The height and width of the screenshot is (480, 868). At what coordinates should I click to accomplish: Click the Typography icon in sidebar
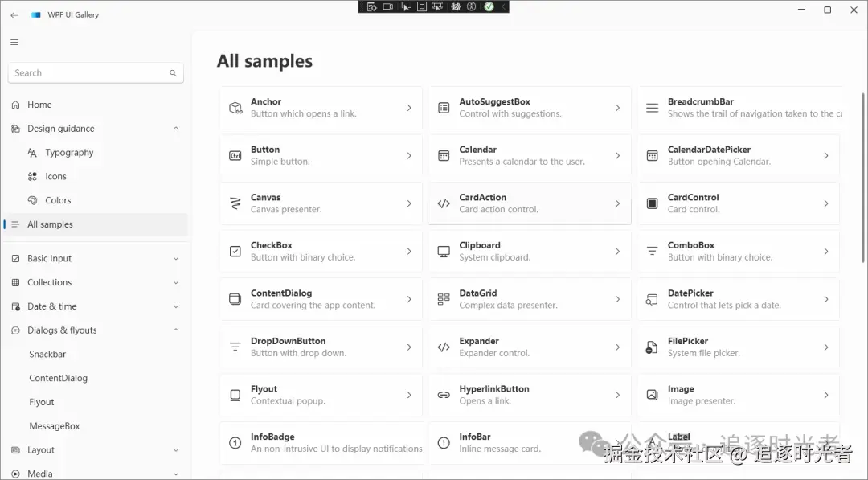(x=32, y=153)
